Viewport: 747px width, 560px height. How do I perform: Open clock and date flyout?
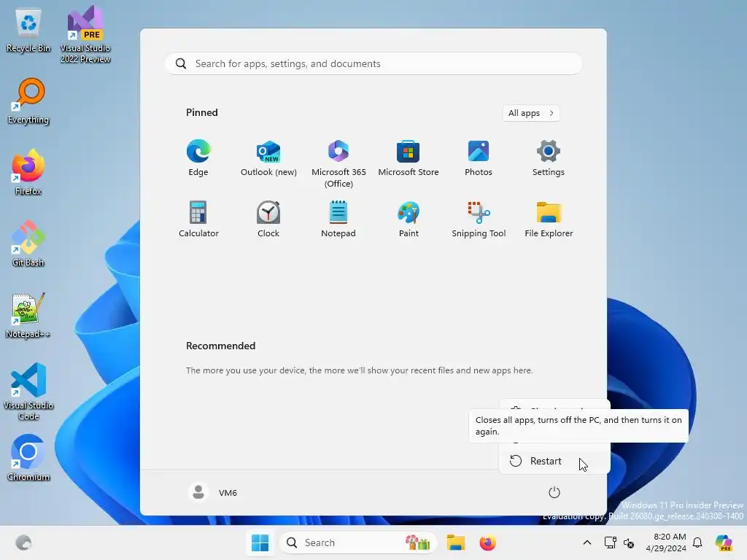666,542
